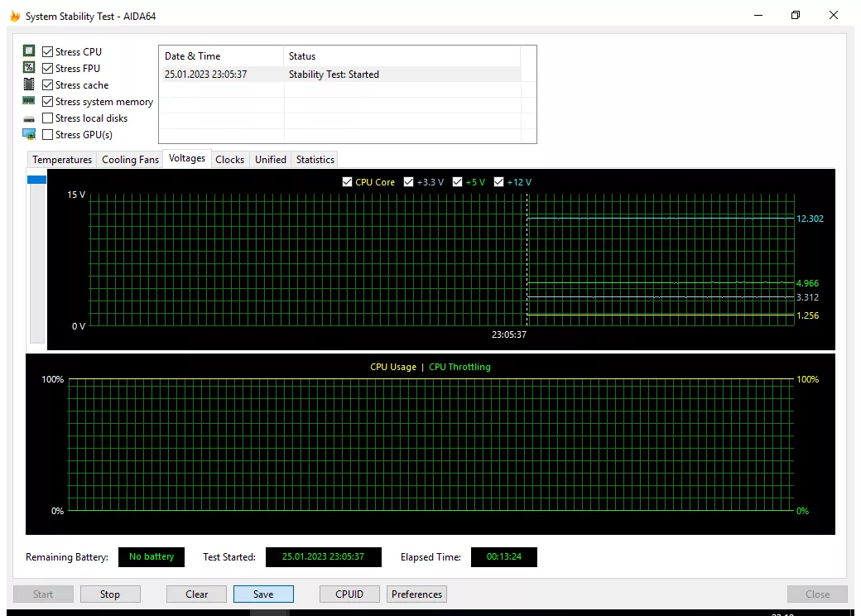Click the blue graph scroll slider thumb
The height and width of the screenshot is (616, 861).
(36, 180)
